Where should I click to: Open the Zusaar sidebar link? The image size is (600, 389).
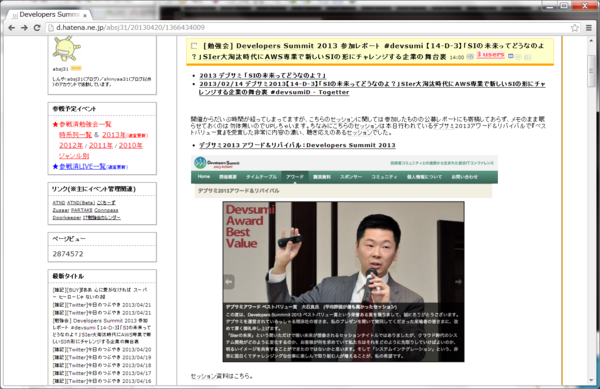(x=61, y=210)
